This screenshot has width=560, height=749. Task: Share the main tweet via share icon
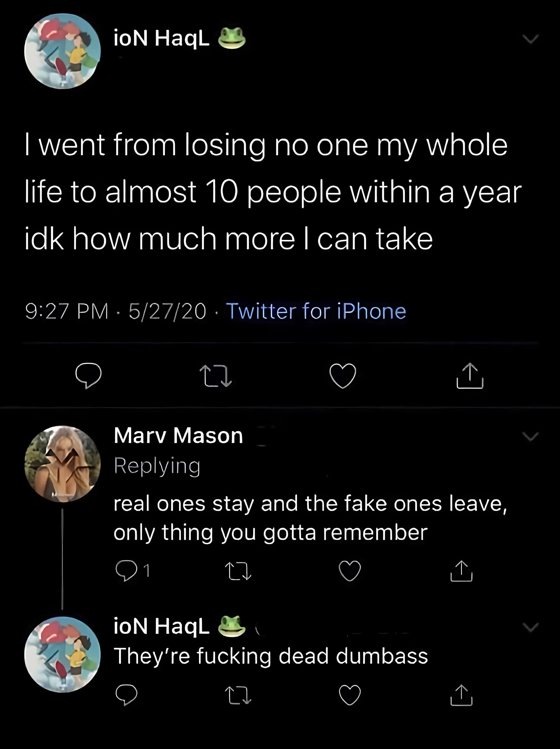pyautogui.click(x=470, y=375)
